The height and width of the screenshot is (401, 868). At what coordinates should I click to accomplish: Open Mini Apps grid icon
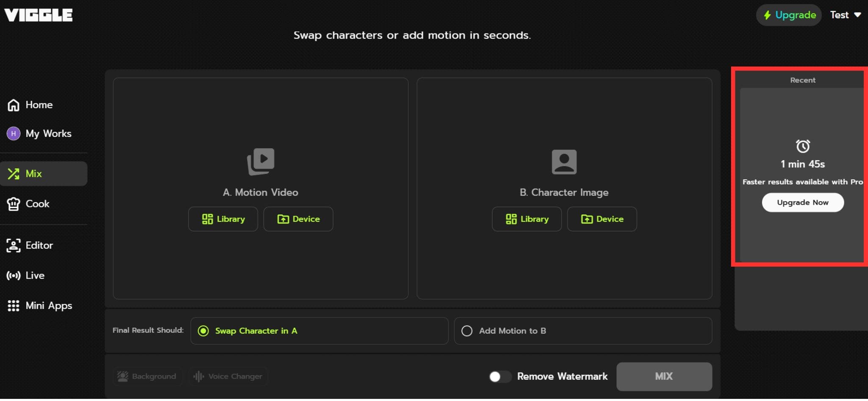coord(14,306)
